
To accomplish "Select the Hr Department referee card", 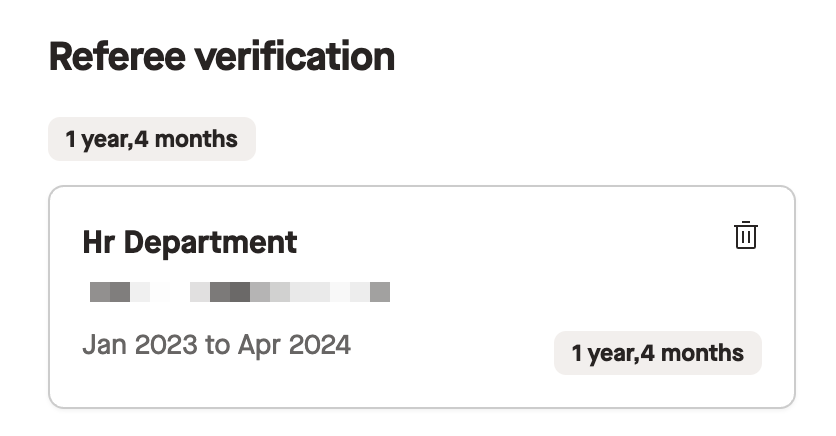I will pos(422,297).
